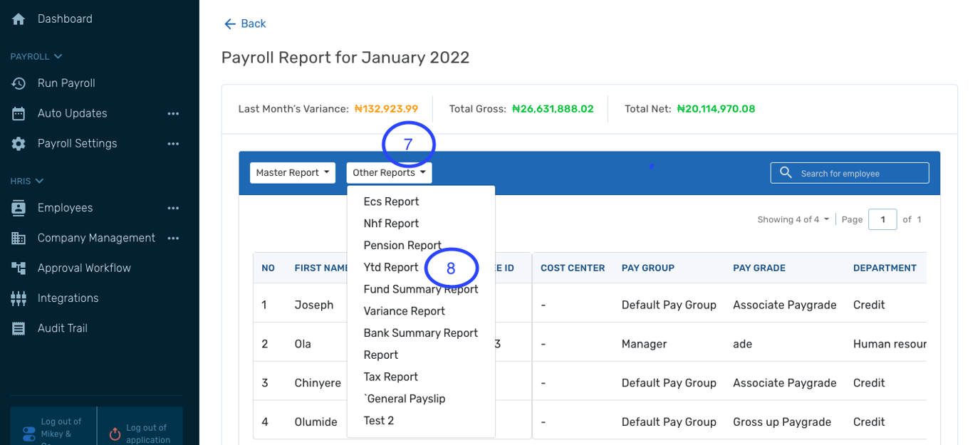Click the Integrations sidebar icon
The height and width of the screenshot is (445, 980).
[19, 298]
